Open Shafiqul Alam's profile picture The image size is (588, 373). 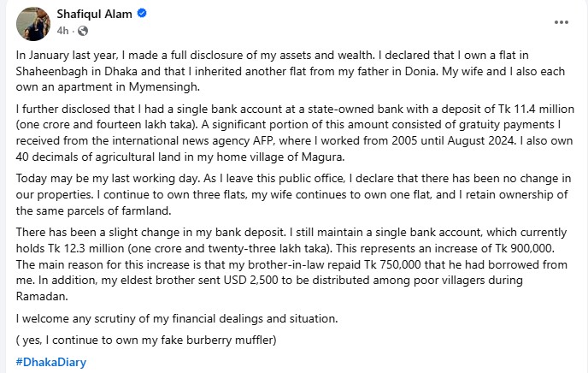pyautogui.click(x=32, y=22)
